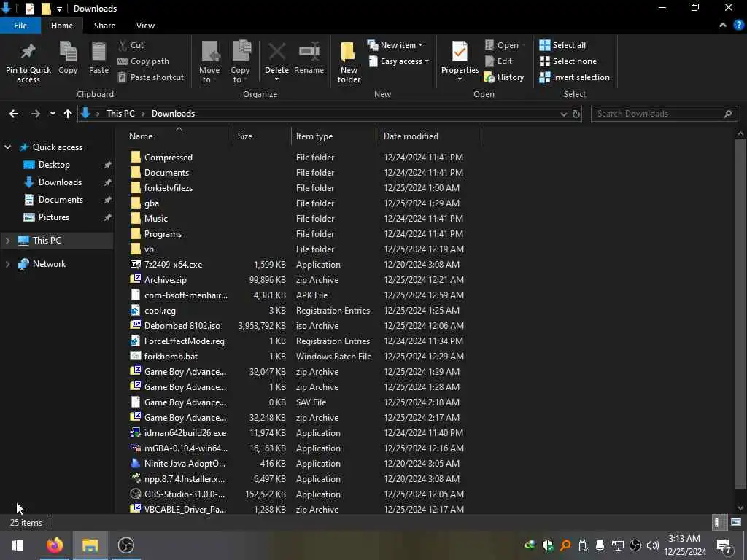Open the New item dropdown
This screenshot has width=747, height=560.
coord(395,45)
